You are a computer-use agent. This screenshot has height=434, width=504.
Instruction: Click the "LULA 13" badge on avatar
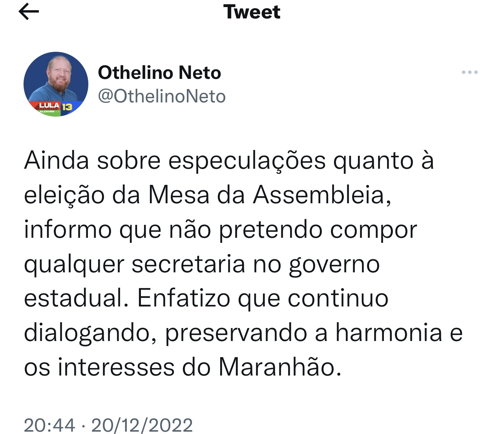coord(56,106)
